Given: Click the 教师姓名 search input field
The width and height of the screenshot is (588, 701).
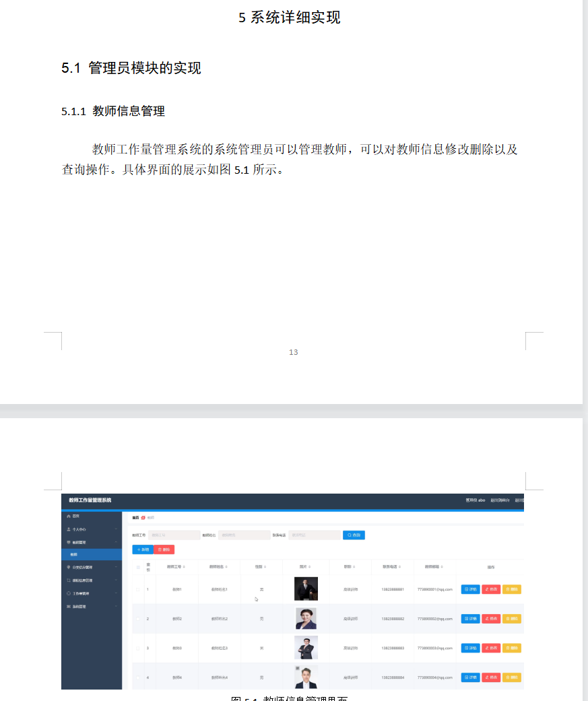Looking at the screenshot, I should [x=242, y=535].
